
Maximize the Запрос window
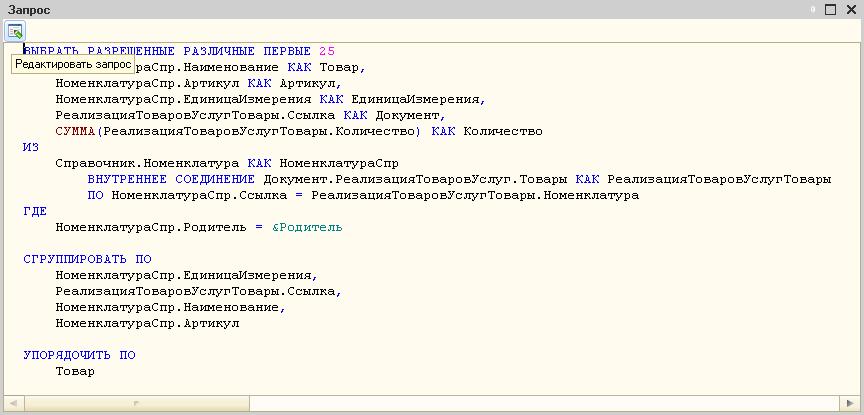tap(830, 10)
